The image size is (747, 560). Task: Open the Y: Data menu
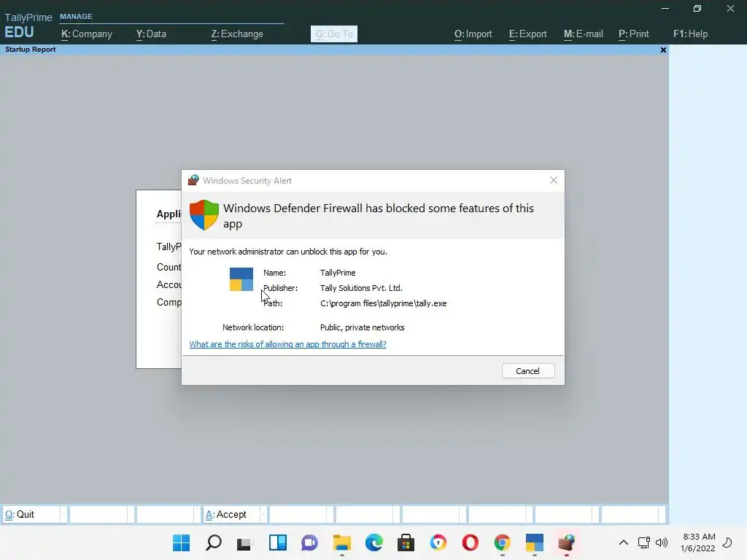tap(151, 34)
